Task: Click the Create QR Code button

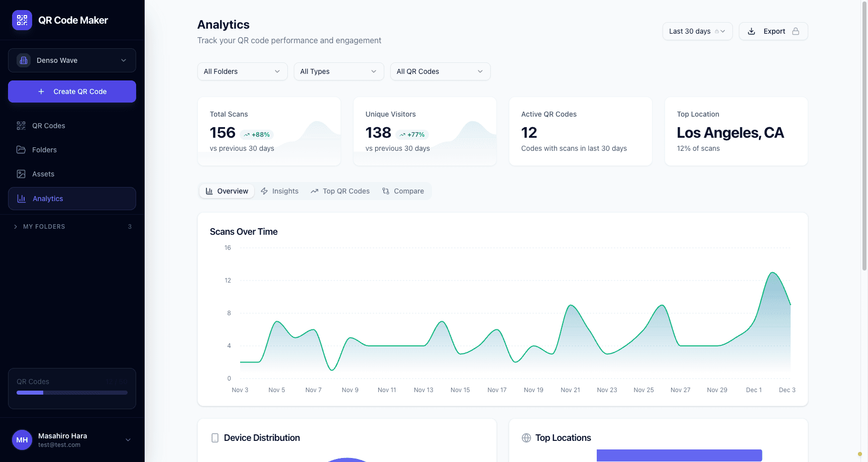Action: pos(72,91)
